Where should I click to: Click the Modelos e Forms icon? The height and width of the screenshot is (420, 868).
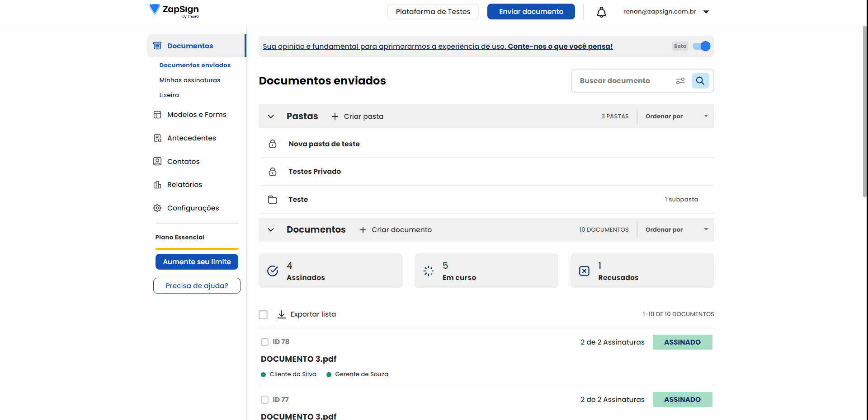coord(157,115)
